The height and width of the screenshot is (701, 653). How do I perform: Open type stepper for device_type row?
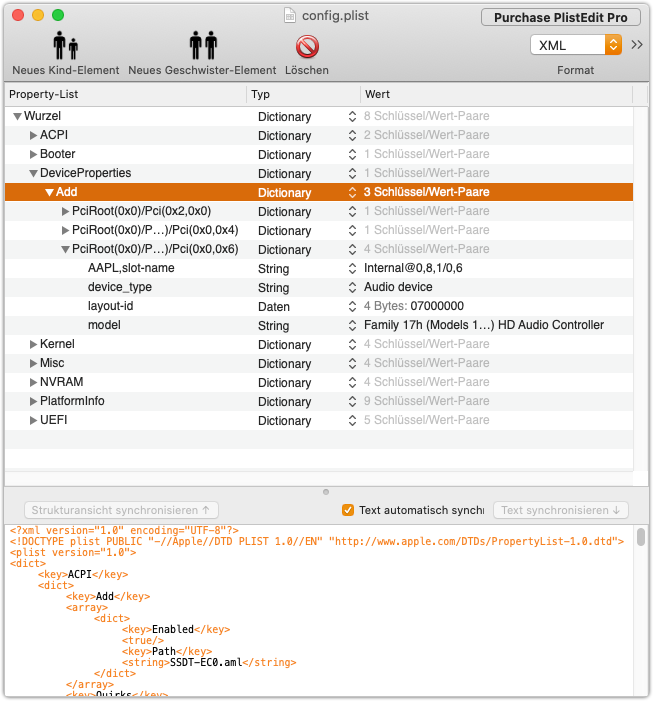(352, 287)
